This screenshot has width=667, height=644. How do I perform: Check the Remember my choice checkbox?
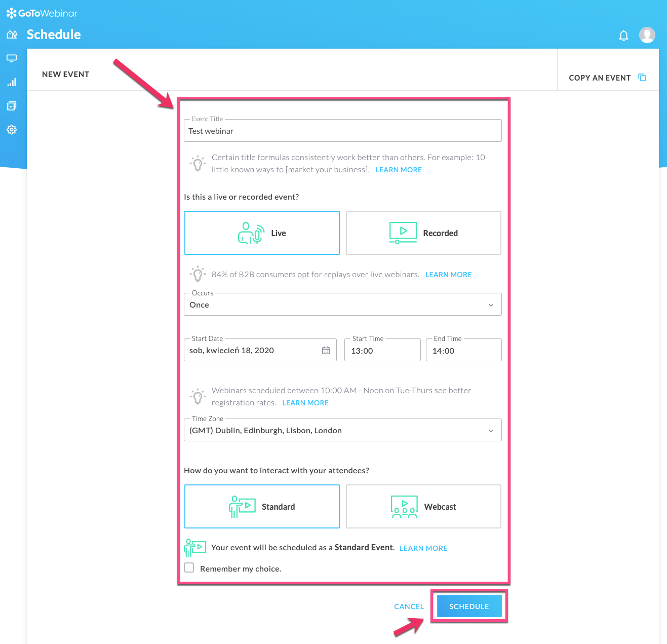coord(189,567)
